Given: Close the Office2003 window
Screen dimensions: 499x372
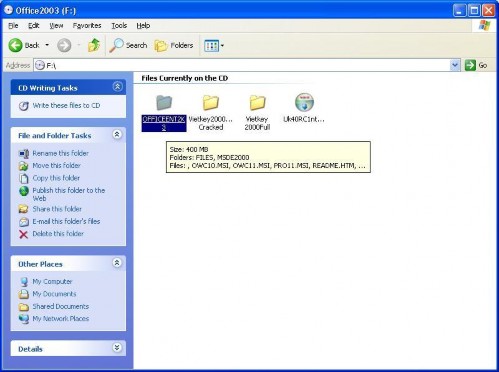Looking at the screenshot, I should coord(489,11).
